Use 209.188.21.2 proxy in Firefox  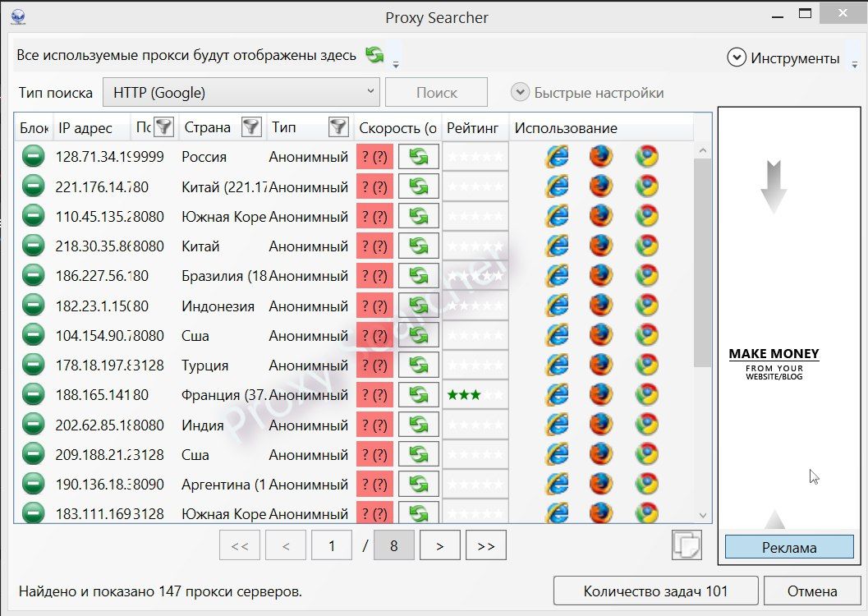coord(601,455)
